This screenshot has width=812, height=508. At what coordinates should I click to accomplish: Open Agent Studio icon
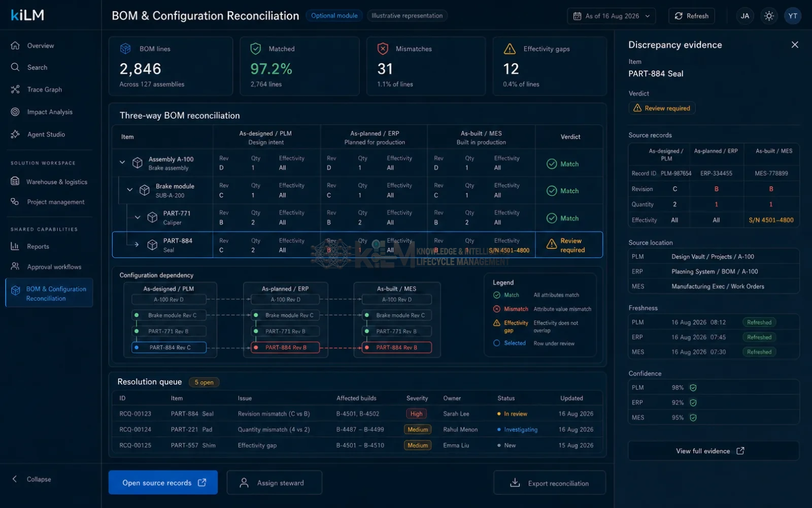click(x=15, y=134)
